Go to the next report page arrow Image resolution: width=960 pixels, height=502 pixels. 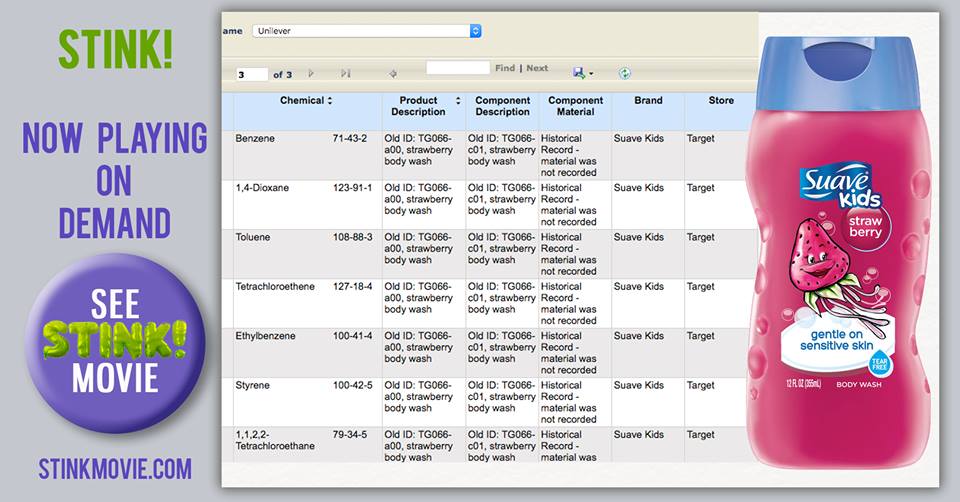(311, 73)
